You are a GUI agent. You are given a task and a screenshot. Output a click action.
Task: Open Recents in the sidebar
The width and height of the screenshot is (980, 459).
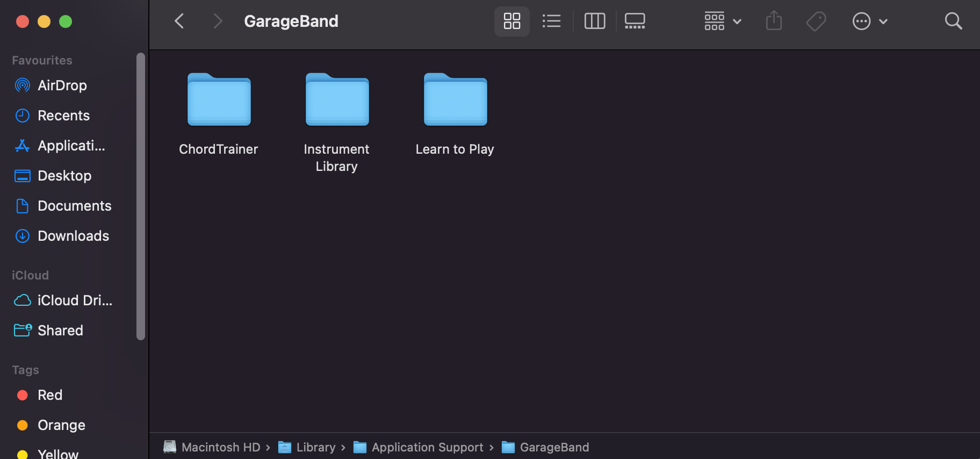[x=63, y=116]
